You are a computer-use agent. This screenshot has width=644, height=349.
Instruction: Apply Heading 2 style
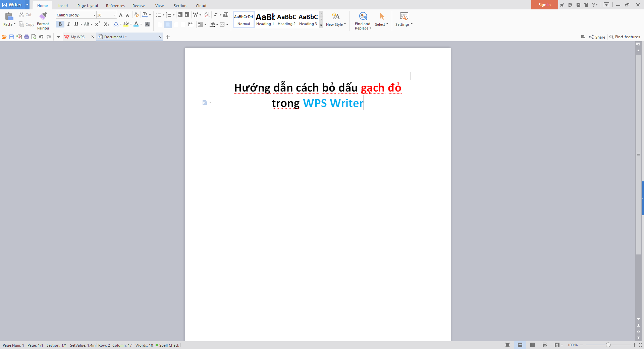(286, 19)
